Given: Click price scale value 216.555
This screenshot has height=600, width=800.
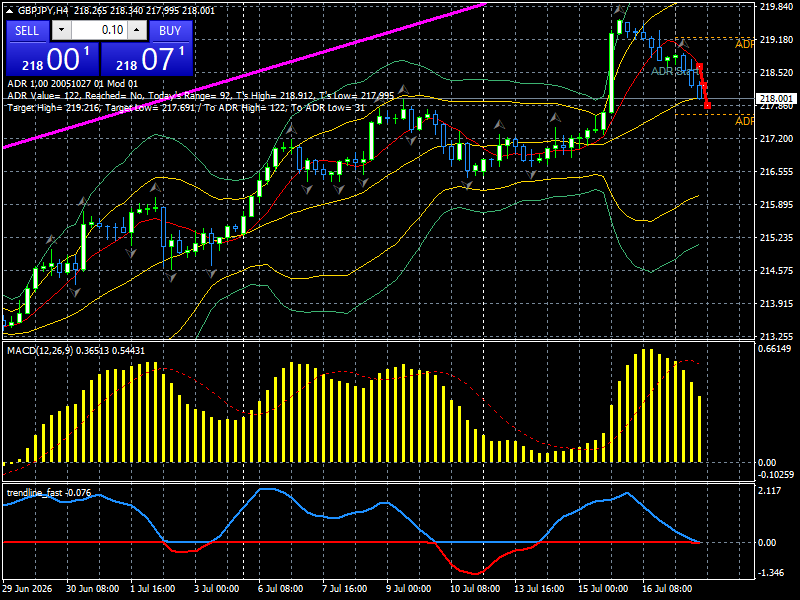Looking at the screenshot, I should tap(776, 172).
